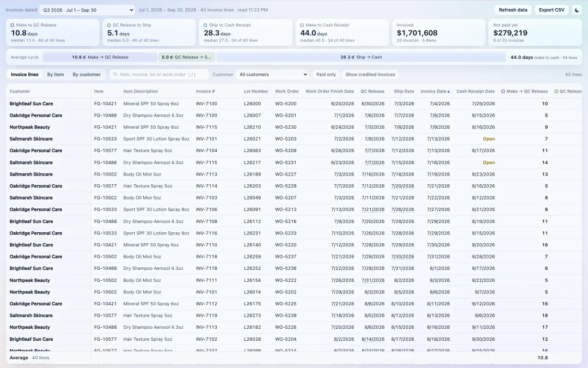Sort by Work Order Finish Date header
This screenshot has width=588, height=368.
(x=329, y=91)
